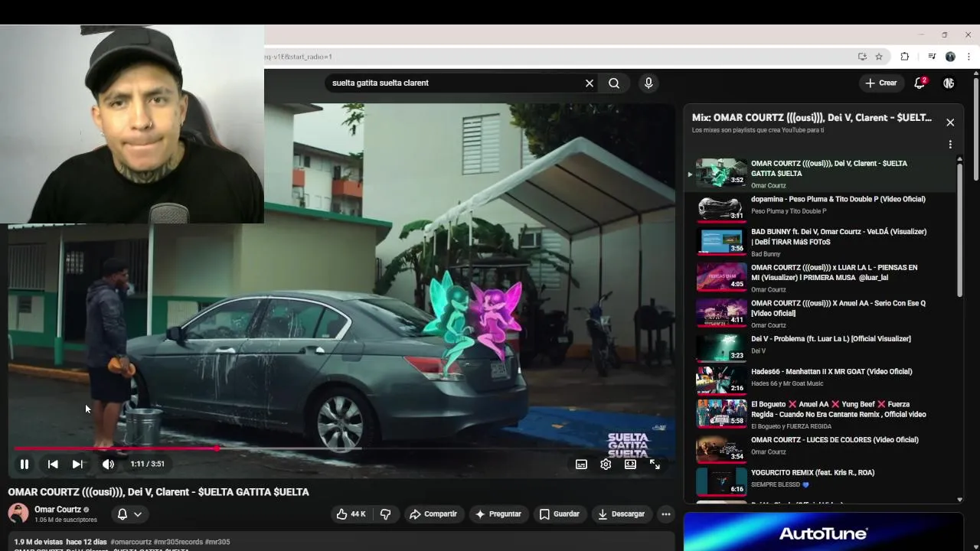
Task: Open YouTube notifications bell
Action: (x=920, y=83)
